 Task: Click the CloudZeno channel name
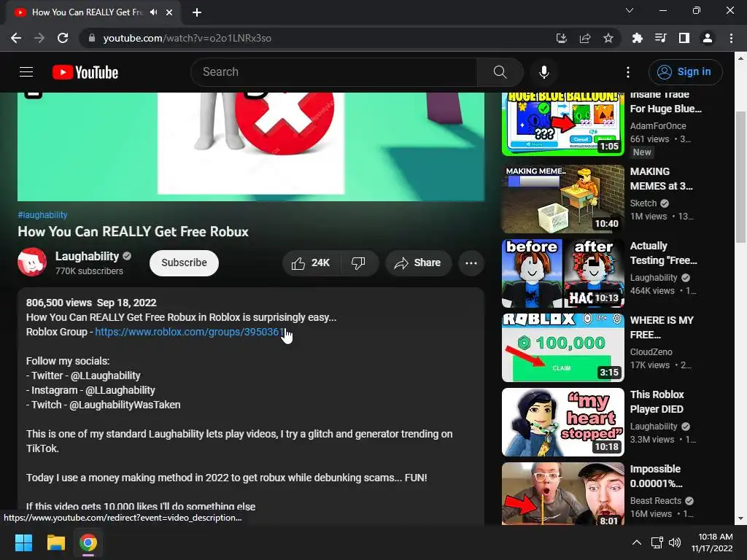click(651, 352)
